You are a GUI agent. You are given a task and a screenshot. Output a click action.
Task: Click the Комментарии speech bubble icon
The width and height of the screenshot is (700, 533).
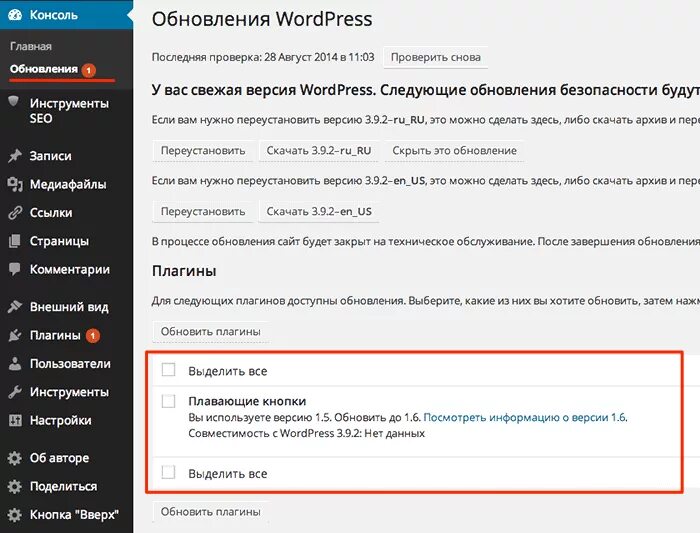tap(15, 269)
